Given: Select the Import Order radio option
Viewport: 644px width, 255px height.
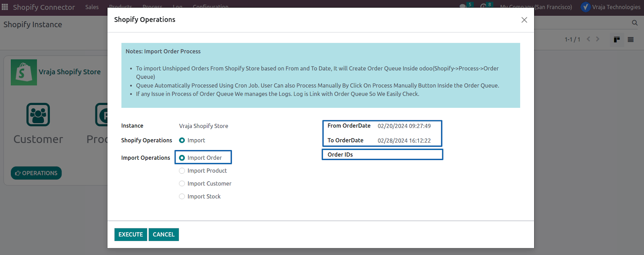Looking at the screenshot, I should click(x=182, y=158).
